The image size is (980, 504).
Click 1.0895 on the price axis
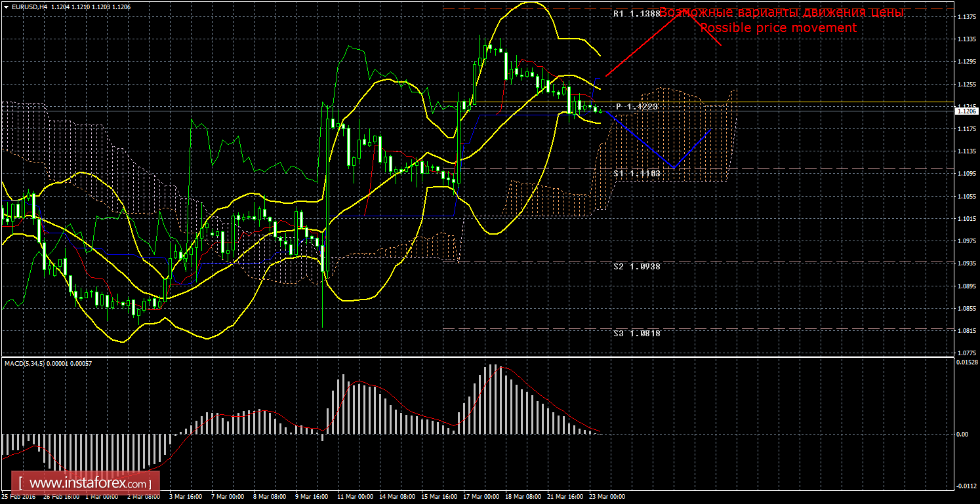point(966,286)
